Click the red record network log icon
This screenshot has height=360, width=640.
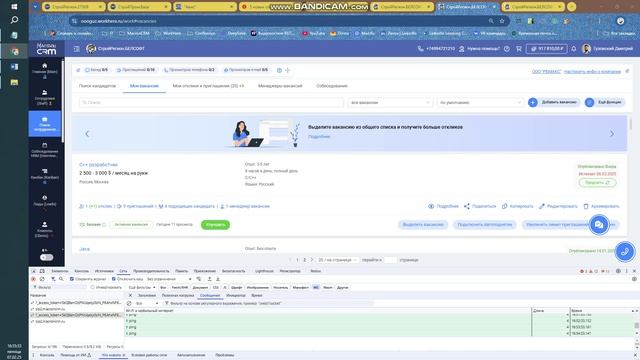33,279
